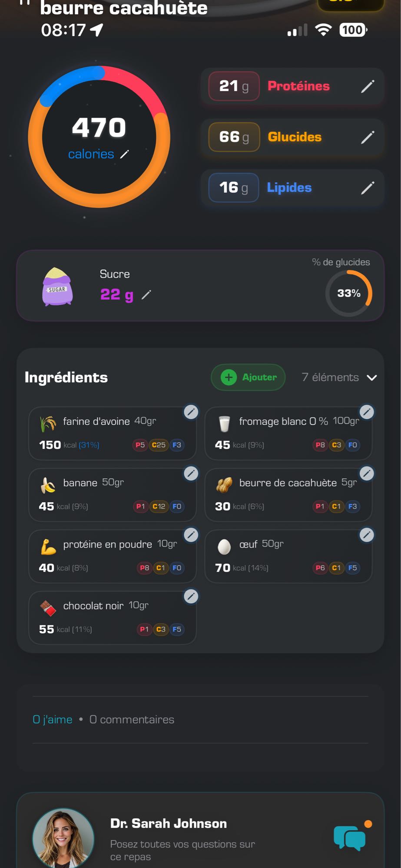
Task: Open the 0 commentaires section
Action: click(x=132, y=720)
